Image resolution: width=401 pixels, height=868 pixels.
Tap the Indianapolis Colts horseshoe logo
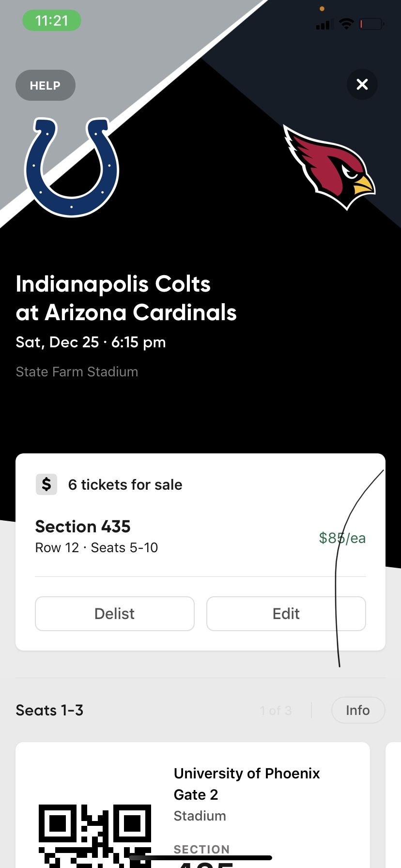[x=72, y=166]
